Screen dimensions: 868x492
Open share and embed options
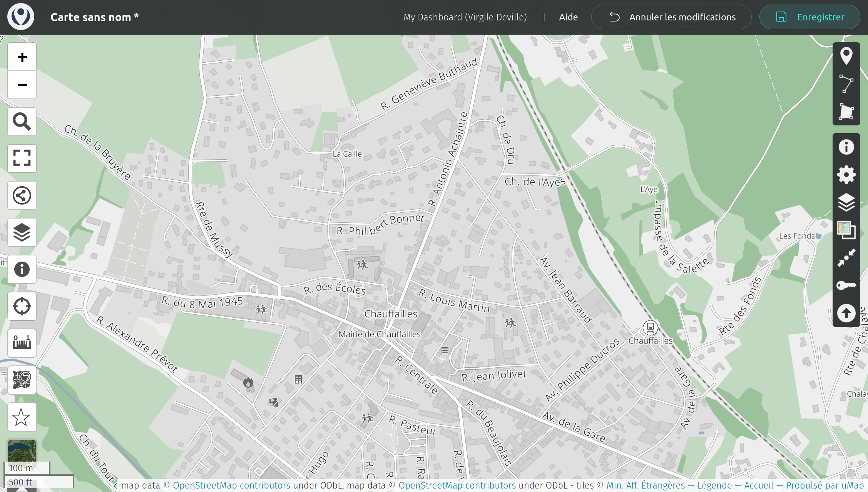click(x=22, y=195)
